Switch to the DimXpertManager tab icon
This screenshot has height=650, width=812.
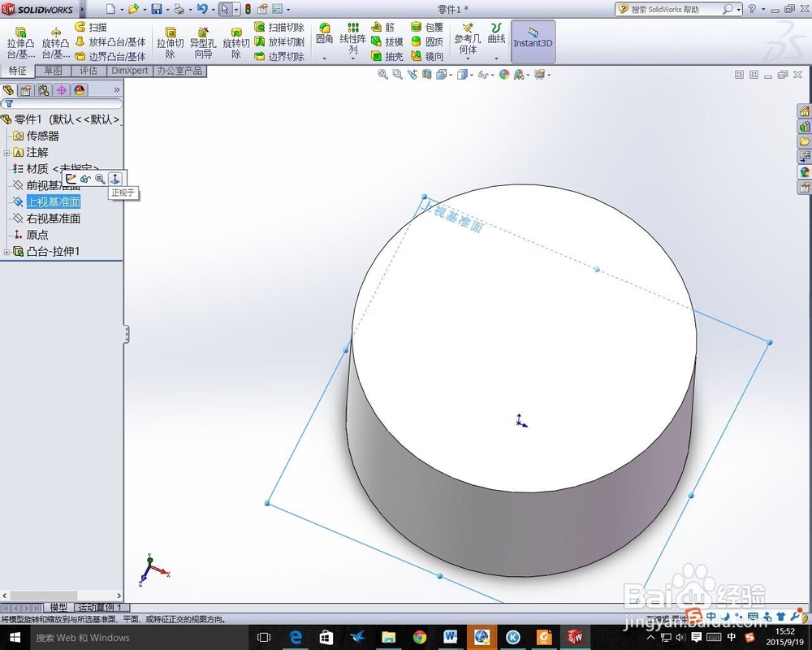tap(61, 90)
